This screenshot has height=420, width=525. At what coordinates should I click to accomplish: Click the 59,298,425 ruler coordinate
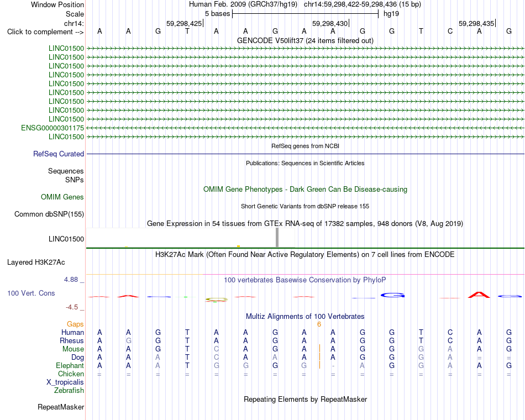point(184,23)
